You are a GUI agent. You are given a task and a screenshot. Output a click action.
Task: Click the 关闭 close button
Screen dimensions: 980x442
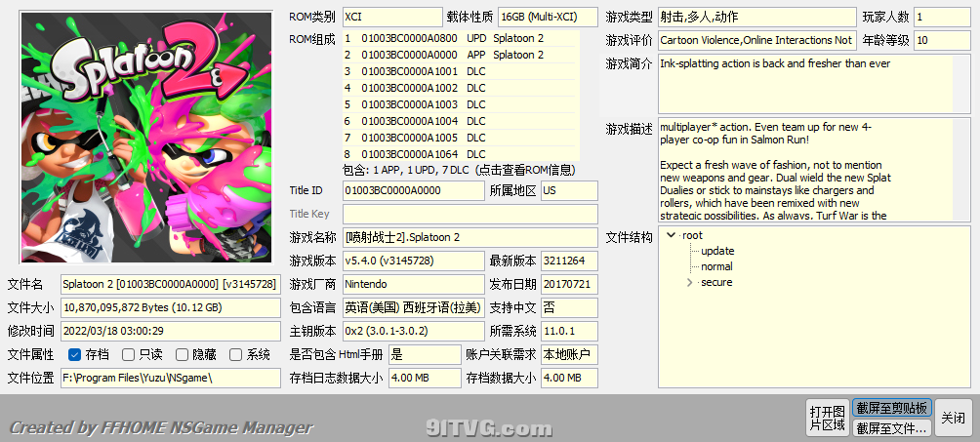(x=954, y=419)
